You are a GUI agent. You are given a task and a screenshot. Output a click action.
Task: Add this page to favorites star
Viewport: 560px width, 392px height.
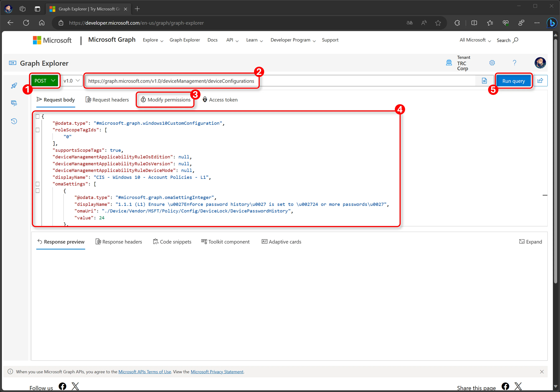tap(438, 23)
